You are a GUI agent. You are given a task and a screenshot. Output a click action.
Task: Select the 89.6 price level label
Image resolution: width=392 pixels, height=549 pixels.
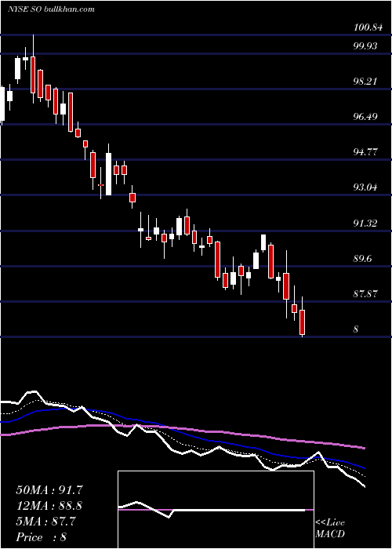coord(362,259)
